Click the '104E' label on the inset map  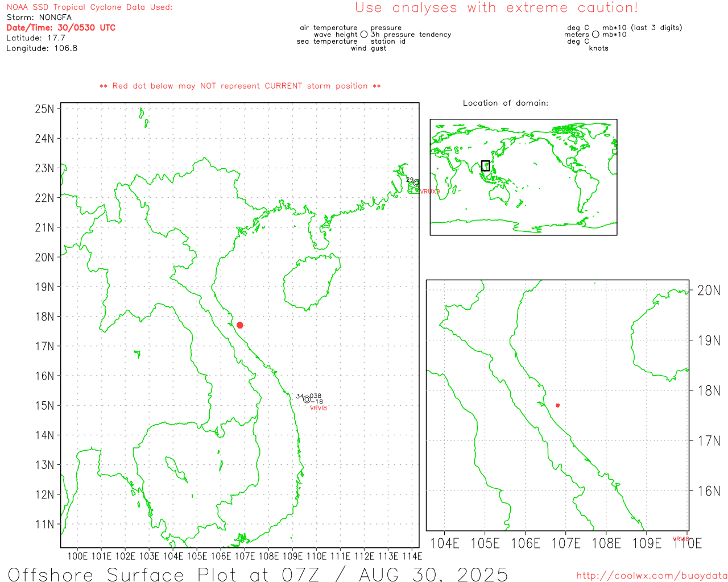pos(445,543)
